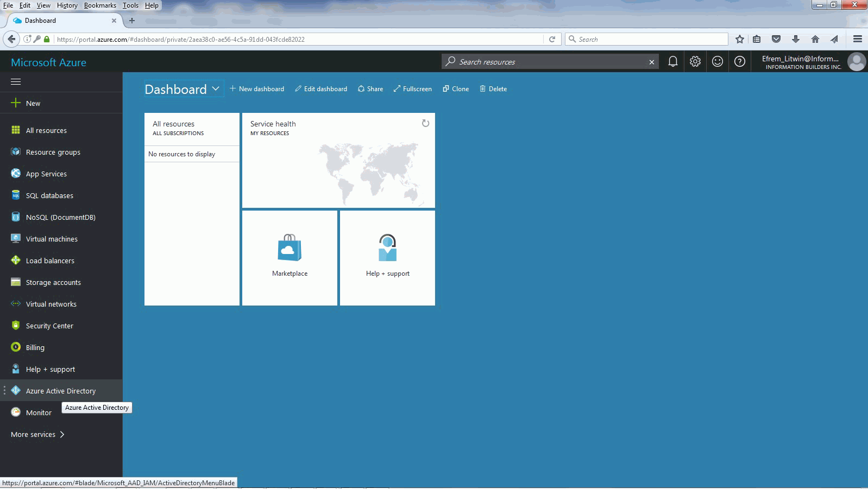Open the Bookmarks menu

click(x=100, y=5)
